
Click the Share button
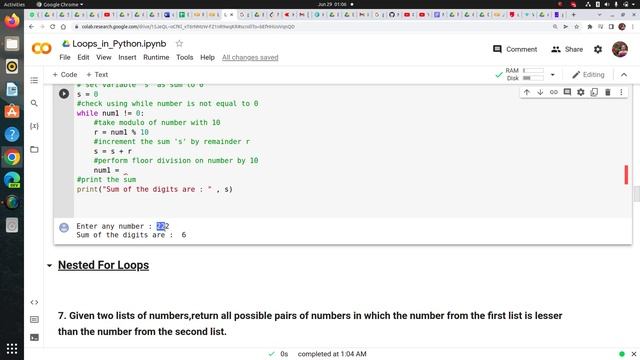567,49
